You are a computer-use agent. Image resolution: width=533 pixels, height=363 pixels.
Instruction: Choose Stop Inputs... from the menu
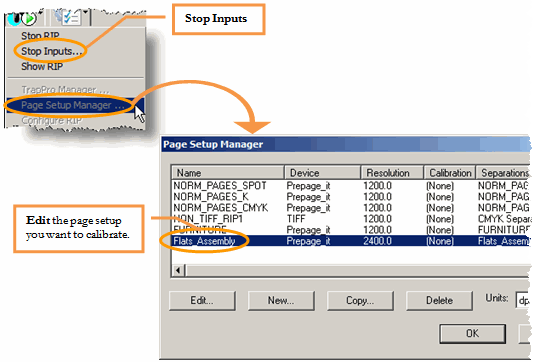51,51
